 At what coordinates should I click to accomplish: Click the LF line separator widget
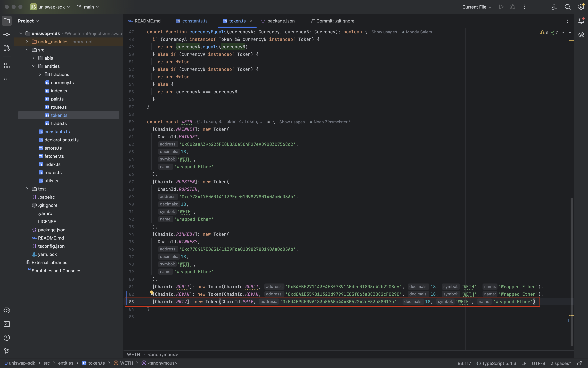tap(524, 363)
